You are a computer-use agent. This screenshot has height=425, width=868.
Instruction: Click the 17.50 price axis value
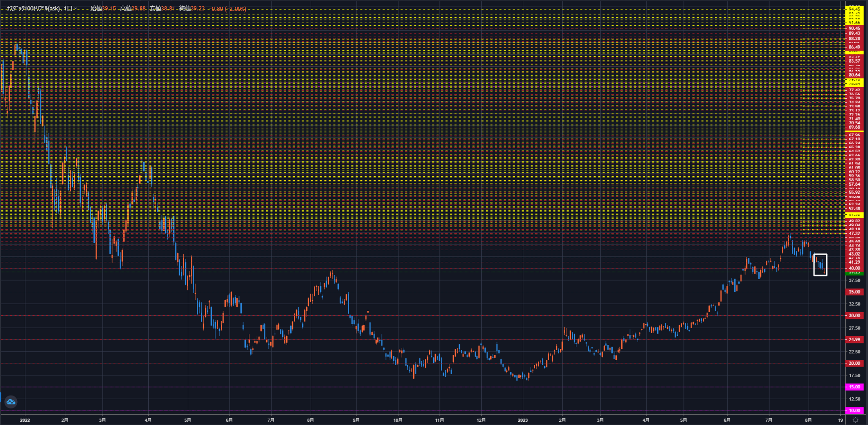tap(854, 376)
